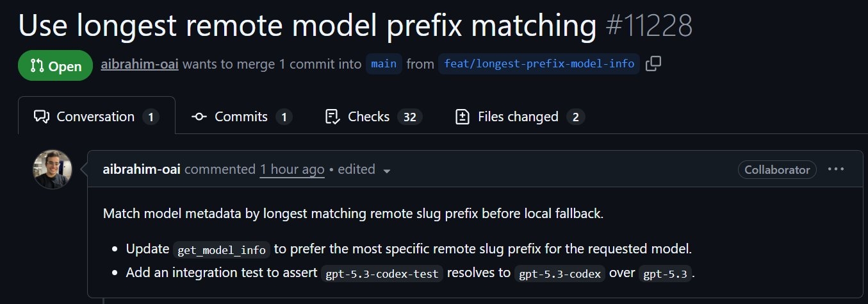Viewport: 868px width, 304px height.
Task: Click the aibrahim-oai comment author name
Action: point(142,169)
